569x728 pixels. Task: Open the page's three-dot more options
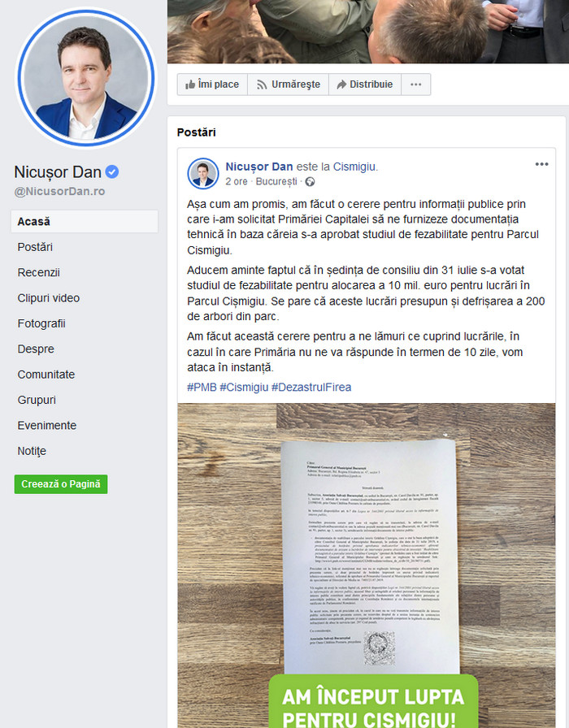(415, 84)
